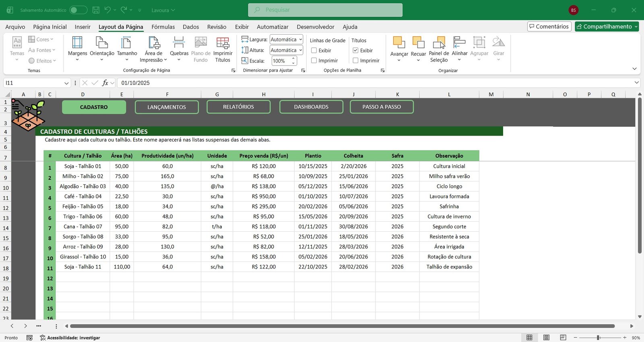
Task: Click the horizontal scrollbar thumb
Action: pyautogui.click(x=342, y=326)
